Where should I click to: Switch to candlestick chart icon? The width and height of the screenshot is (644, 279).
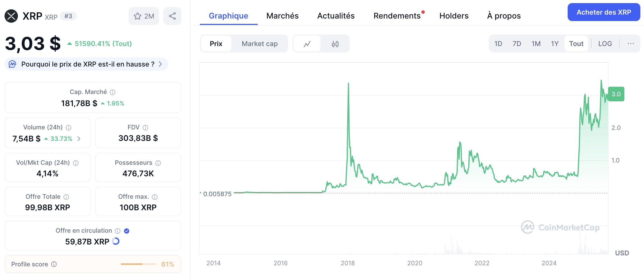coord(335,44)
